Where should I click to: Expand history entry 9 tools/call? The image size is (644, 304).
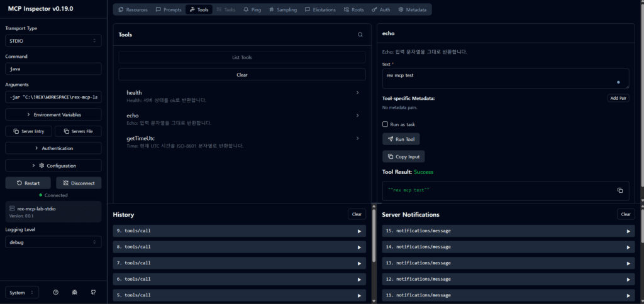(240, 231)
